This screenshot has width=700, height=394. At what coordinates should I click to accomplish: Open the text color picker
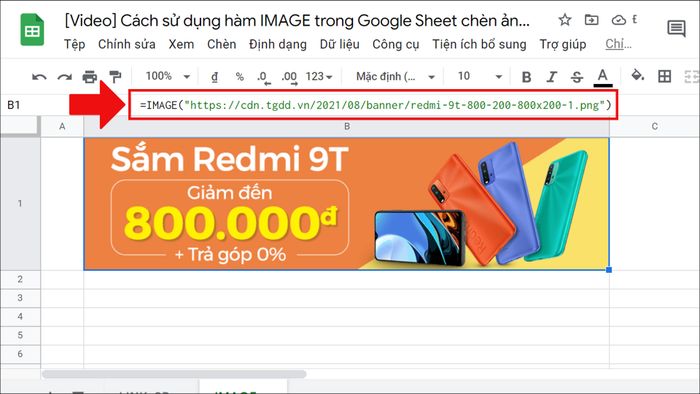(x=603, y=77)
